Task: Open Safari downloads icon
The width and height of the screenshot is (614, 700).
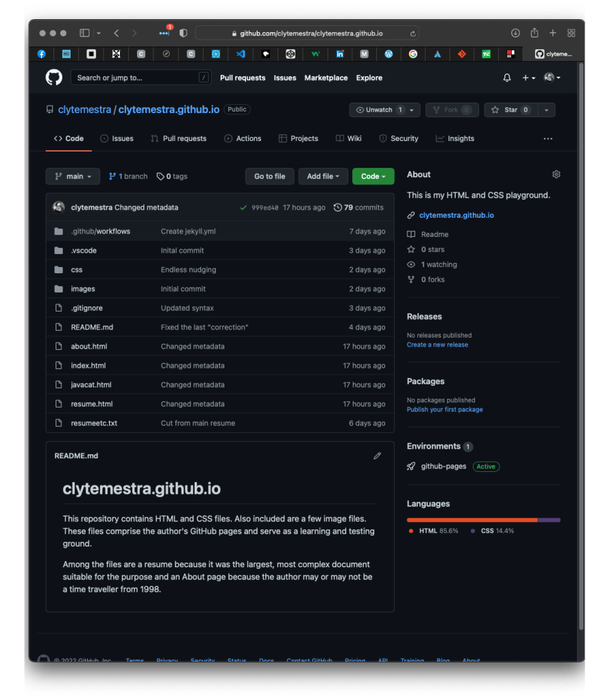Action: 515,33
